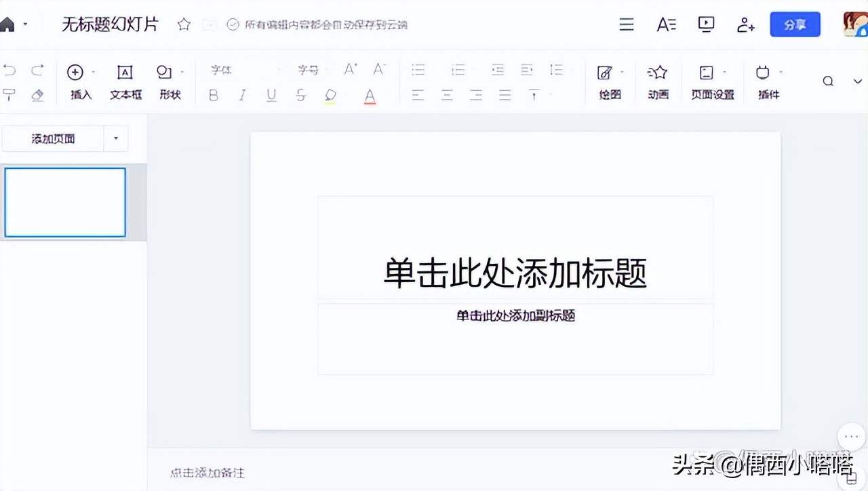This screenshot has width=868, height=491.
Task: Star the 无标题幻灯片 document as favorite
Action: [183, 23]
